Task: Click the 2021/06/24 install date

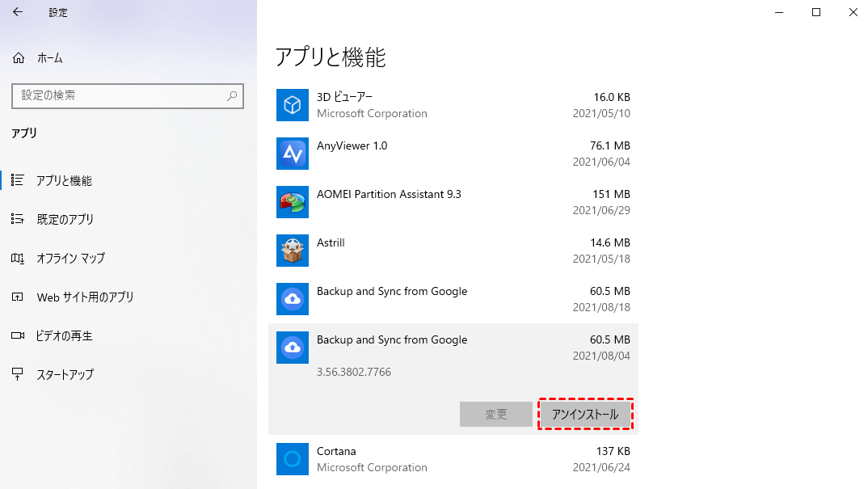Action: tap(601, 467)
